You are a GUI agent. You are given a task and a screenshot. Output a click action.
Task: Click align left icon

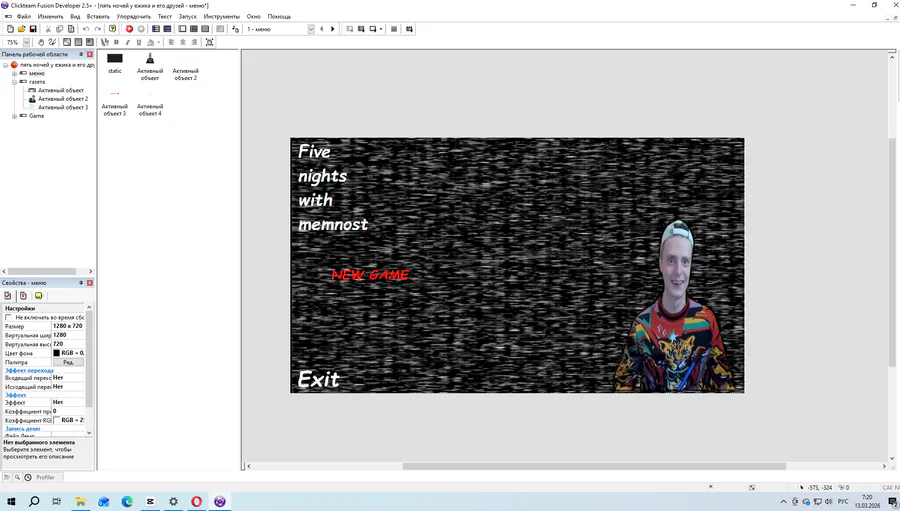click(x=171, y=42)
